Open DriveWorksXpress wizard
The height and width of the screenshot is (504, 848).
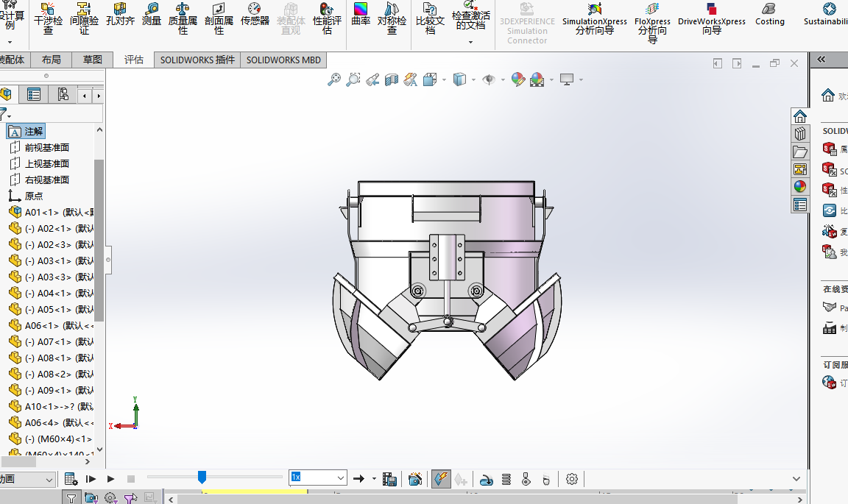pyautogui.click(x=712, y=19)
